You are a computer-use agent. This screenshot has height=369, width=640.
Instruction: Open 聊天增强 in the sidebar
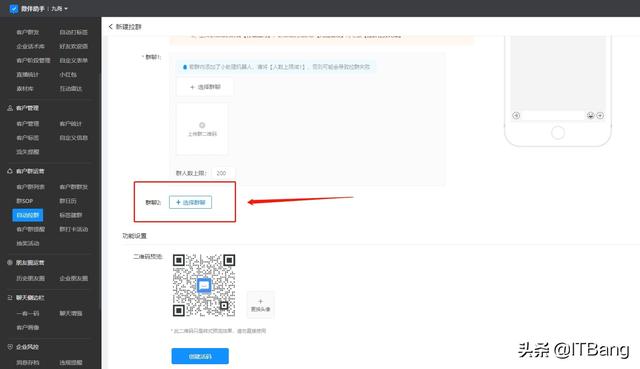coord(71,313)
